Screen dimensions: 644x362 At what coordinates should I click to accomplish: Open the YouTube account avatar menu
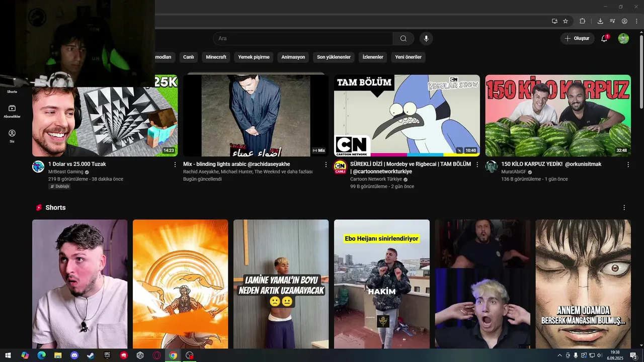(x=623, y=38)
